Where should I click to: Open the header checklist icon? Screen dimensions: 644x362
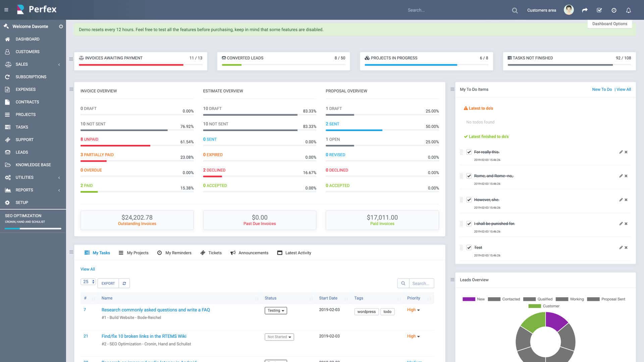click(x=599, y=10)
